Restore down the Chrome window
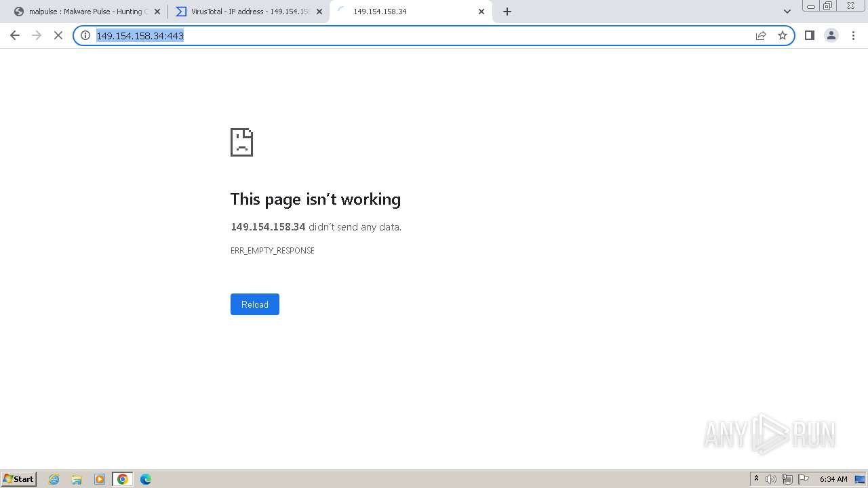Viewport: 868px width, 488px height. (x=828, y=6)
